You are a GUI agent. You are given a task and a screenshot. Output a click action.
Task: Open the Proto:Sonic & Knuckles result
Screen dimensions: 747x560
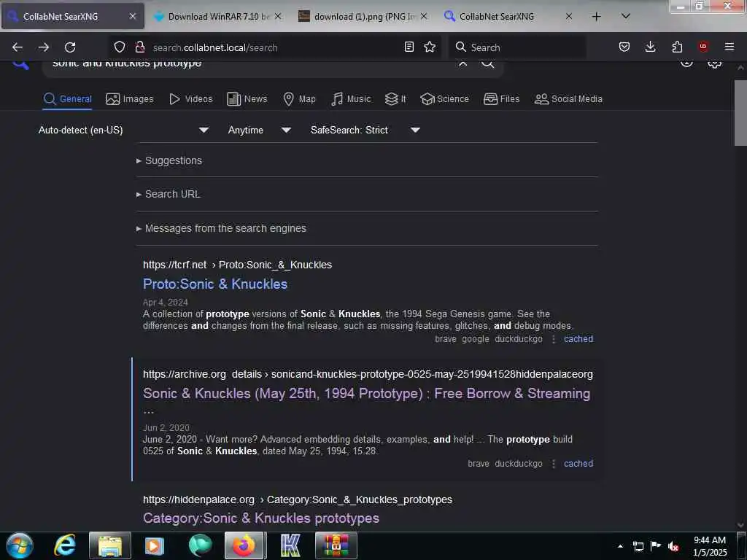(215, 284)
